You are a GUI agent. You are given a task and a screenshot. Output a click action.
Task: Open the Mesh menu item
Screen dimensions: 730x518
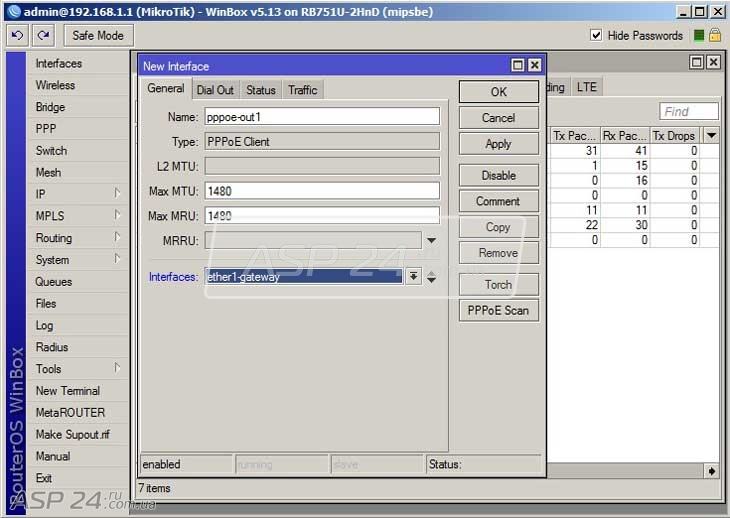click(48, 173)
